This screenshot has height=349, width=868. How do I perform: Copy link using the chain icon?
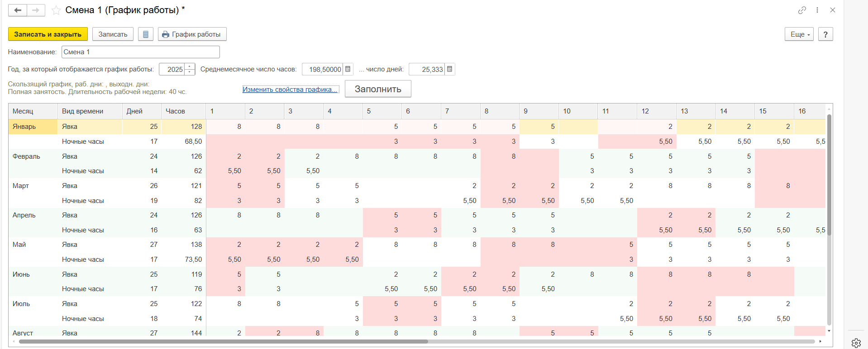(802, 10)
